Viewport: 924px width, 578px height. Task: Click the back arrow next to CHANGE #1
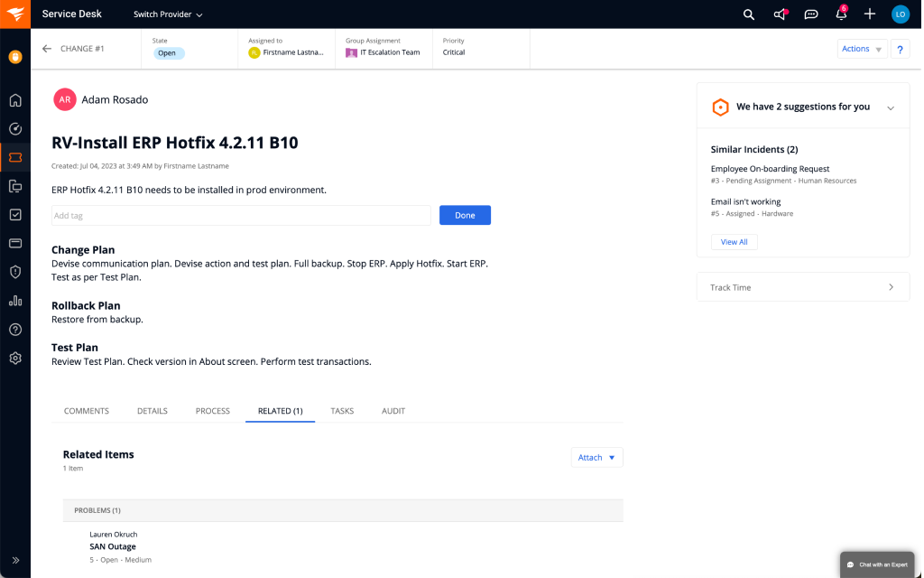[47, 49]
